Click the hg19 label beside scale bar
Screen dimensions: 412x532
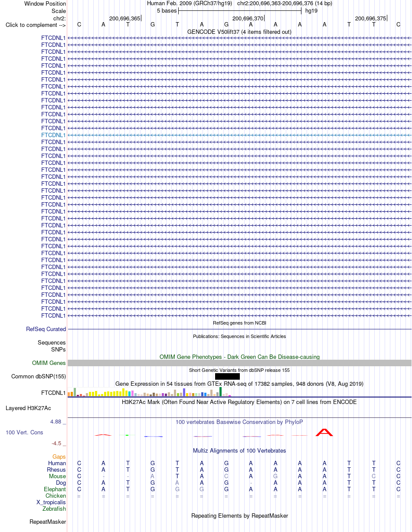pyautogui.click(x=311, y=11)
